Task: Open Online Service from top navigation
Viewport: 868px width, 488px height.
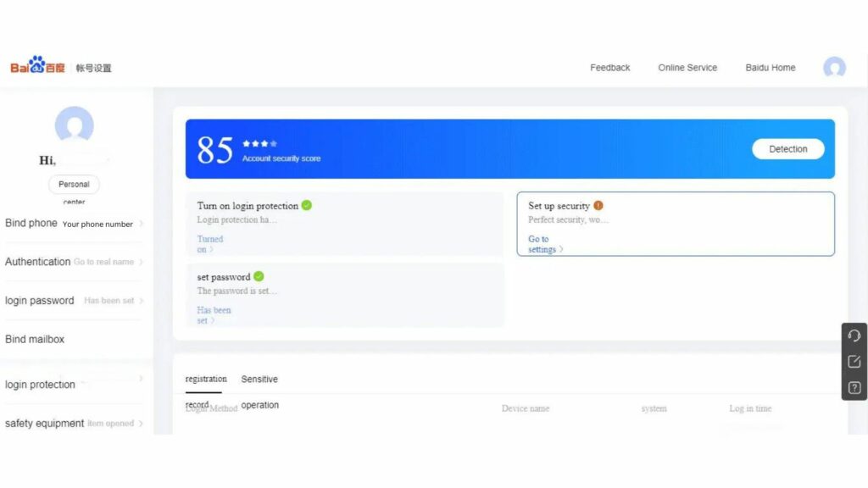Action: point(687,68)
